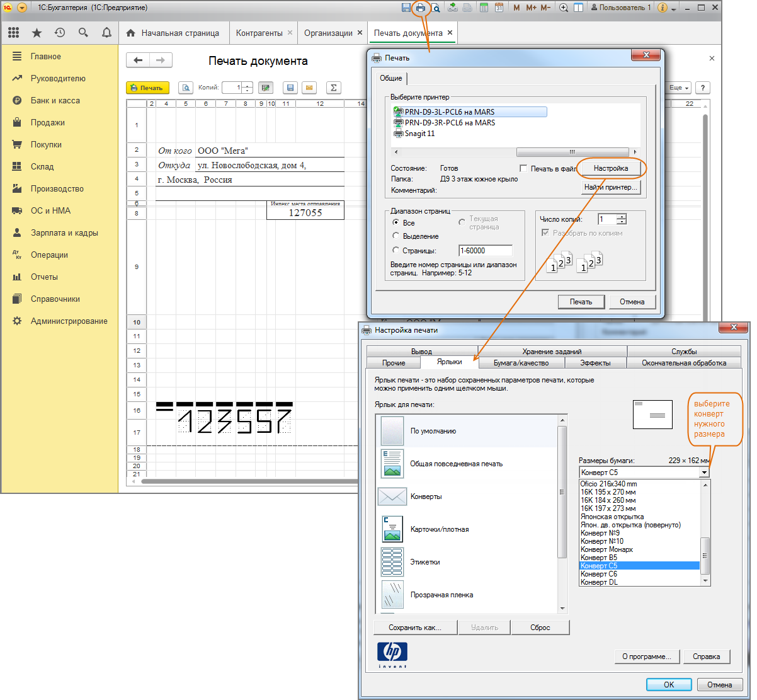
Task: Click the Настройка button
Action: [x=611, y=168]
